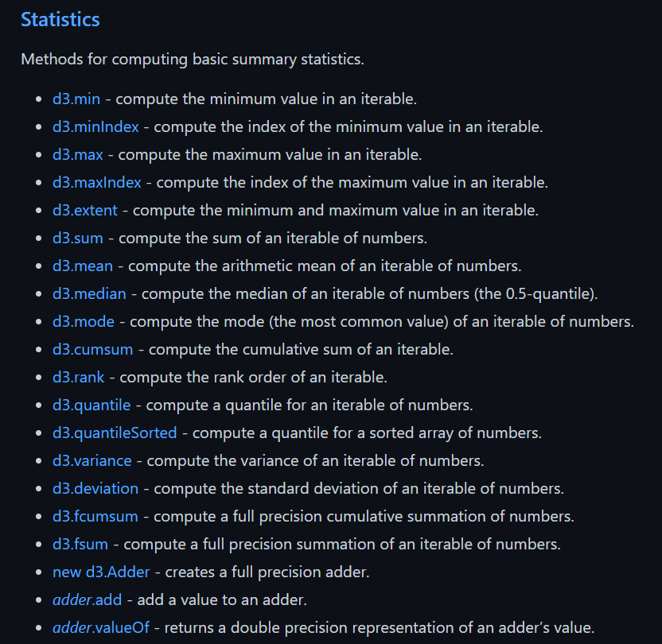Open the d3.maxIndex link
The height and width of the screenshot is (644, 662).
coord(97,183)
